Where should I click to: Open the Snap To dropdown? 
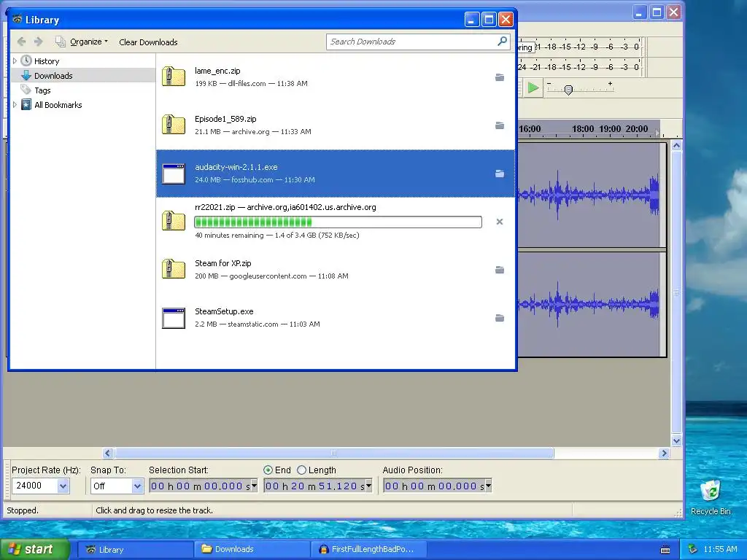[x=137, y=486]
